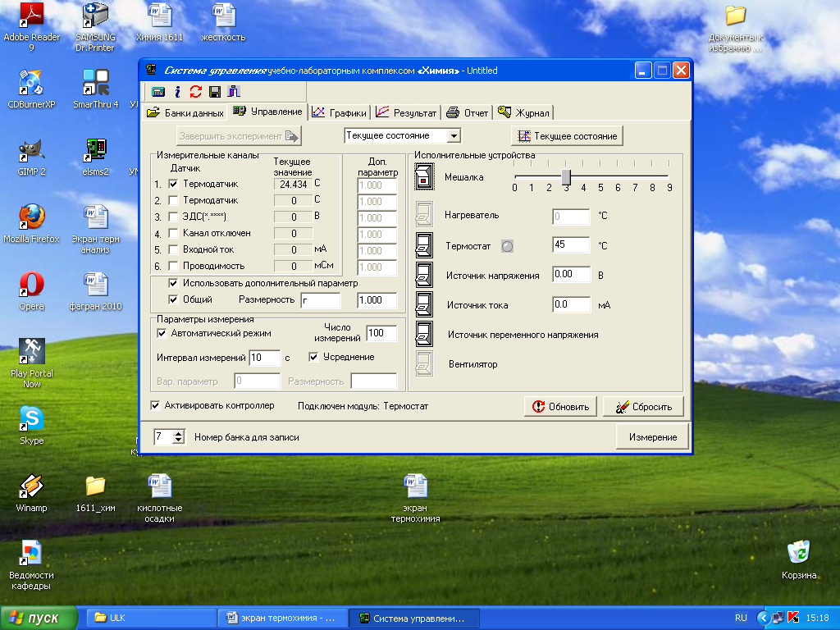Viewport: 840px width, 630px height.
Task: Switch to the Банки данных tab
Action: [x=185, y=113]
